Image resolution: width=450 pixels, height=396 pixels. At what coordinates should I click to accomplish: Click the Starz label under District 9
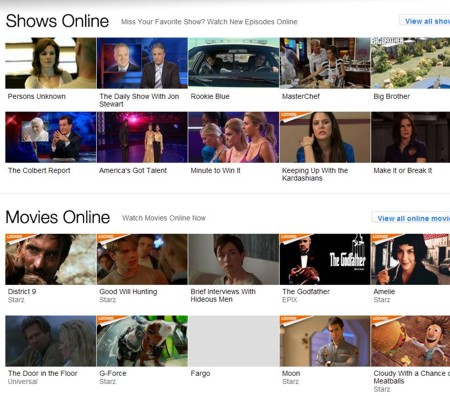16,300
